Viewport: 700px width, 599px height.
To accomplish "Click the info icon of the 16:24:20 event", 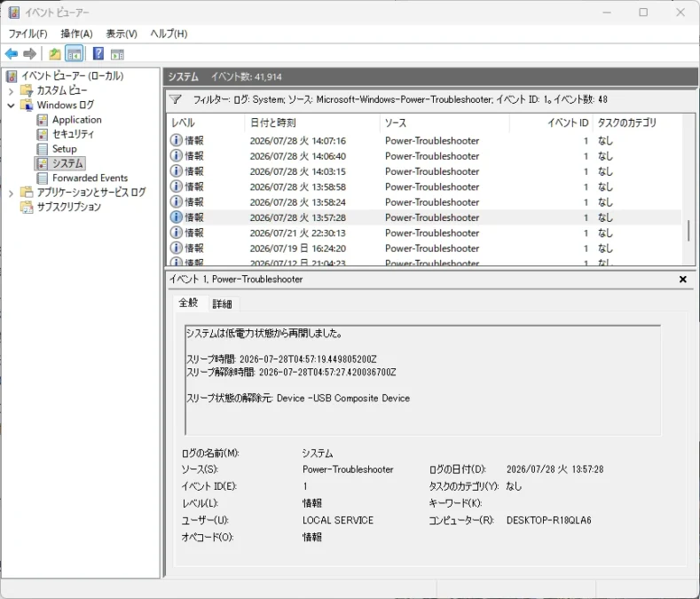I will 177,248.
